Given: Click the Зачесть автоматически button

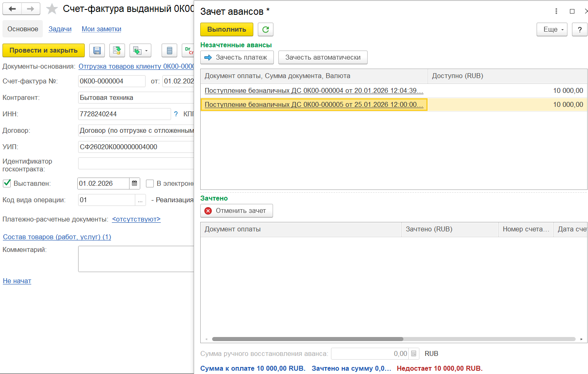Looking at the screenshot, I should pyautogui.click(x=323, y=57).
